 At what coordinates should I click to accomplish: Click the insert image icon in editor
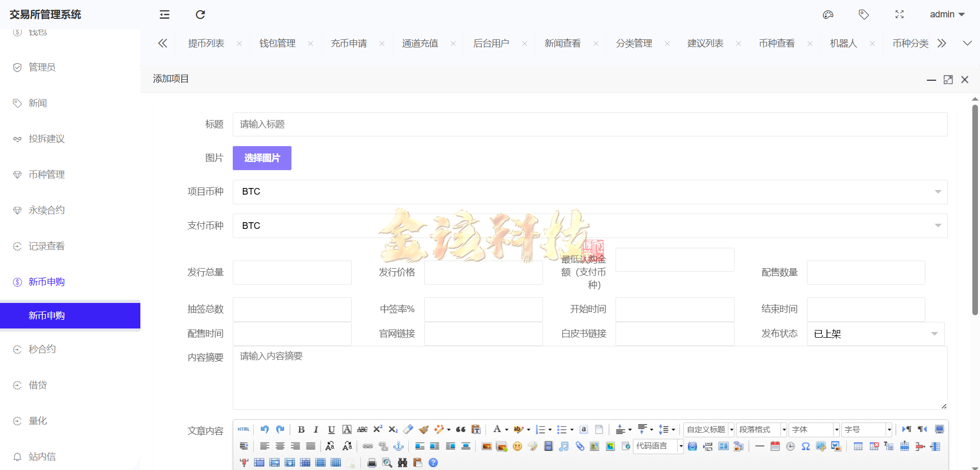pyautogui.click(x=487, y=447)
